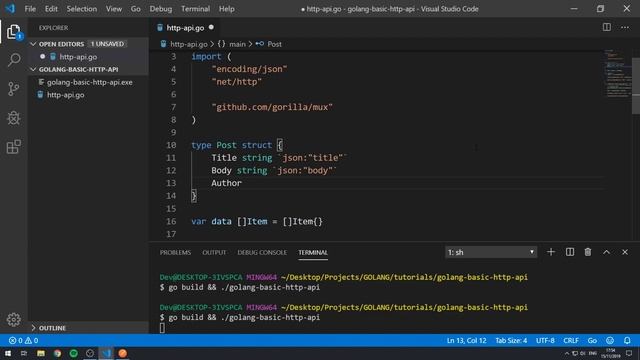The image size is (640, 360).
Task: Collapse the GOLANG-BASIC-HTTP-API folder section
Action: [x=33, y=69]
